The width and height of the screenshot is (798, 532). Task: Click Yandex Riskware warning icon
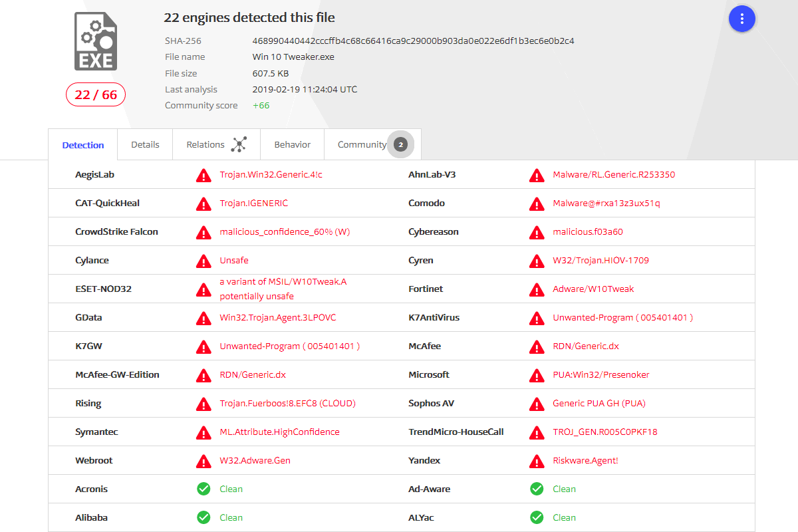(x=537, y=461)
